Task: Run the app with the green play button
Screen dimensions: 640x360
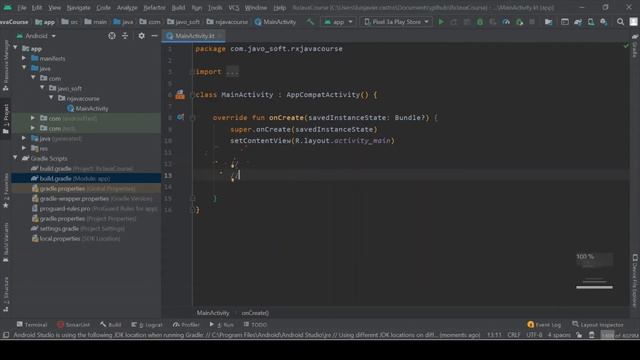Action: [441, 22]
